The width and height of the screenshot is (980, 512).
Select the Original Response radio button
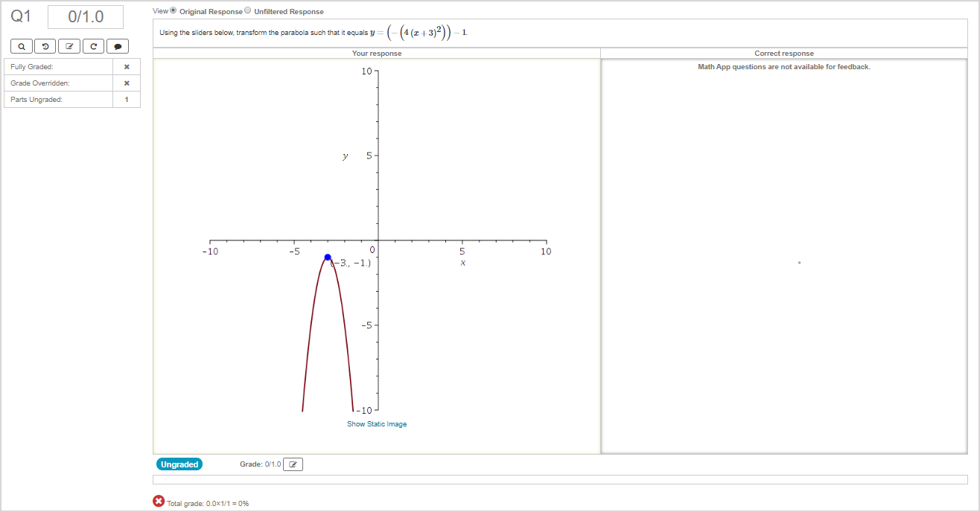click(x=172, y=10)
